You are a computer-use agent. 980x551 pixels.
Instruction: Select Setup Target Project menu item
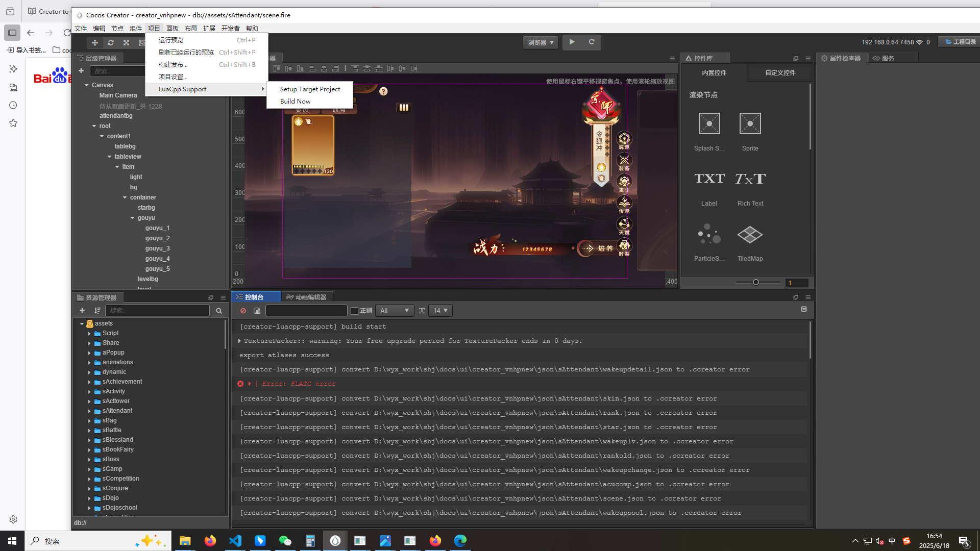click(x=310, y=89)
